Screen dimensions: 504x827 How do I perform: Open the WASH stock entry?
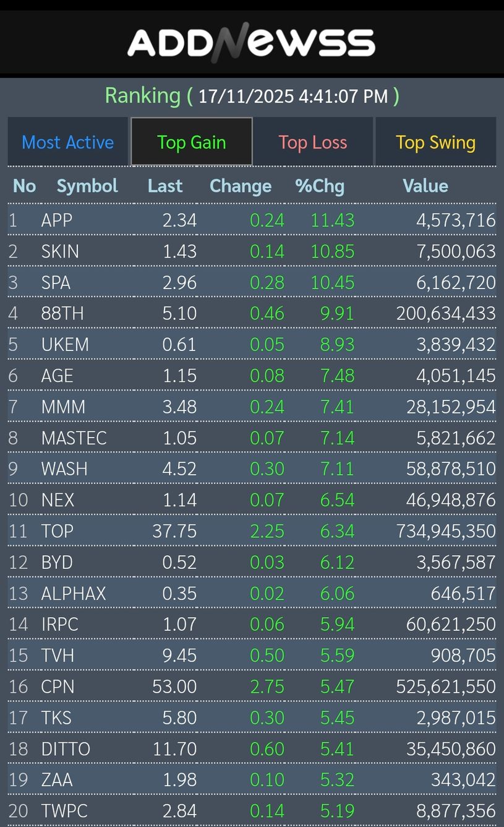64,469
